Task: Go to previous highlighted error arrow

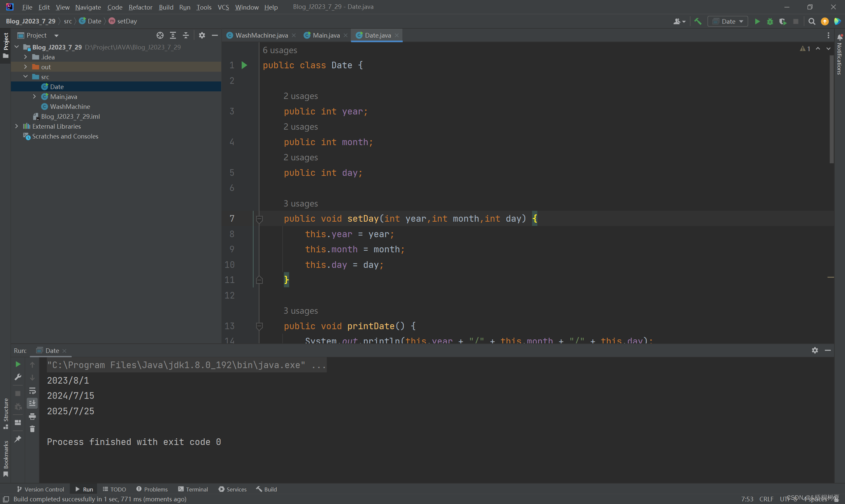Action: tap(818, 49)
